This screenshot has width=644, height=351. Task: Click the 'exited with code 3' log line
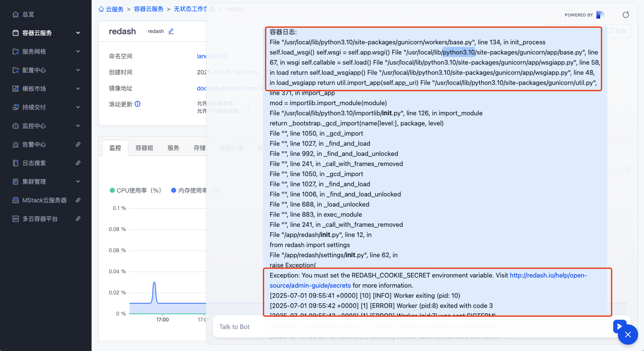click(381, 306)
